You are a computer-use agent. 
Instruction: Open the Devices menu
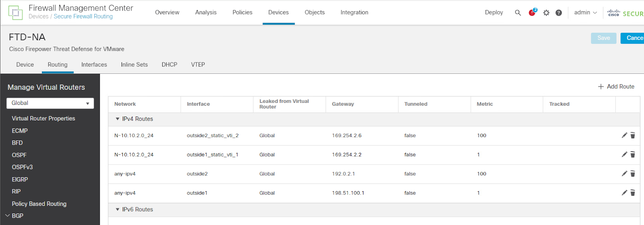279,12
